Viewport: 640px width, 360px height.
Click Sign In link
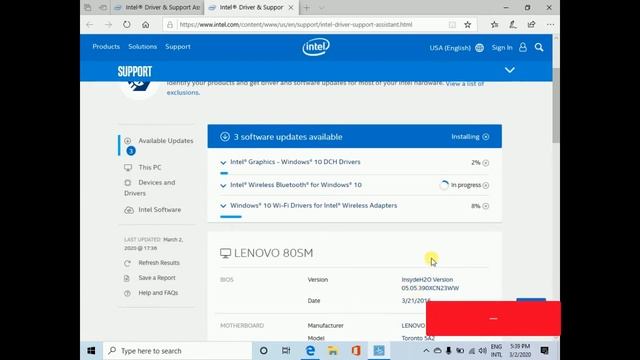(x=502, y=47)
